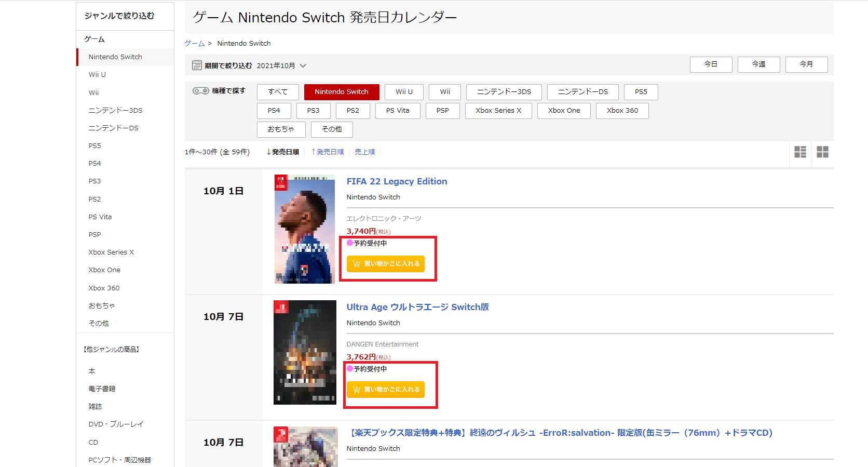Add Ultra Age Switch版 to cart
The height and width of the screenshot is (467, 868).
point(386,390)
